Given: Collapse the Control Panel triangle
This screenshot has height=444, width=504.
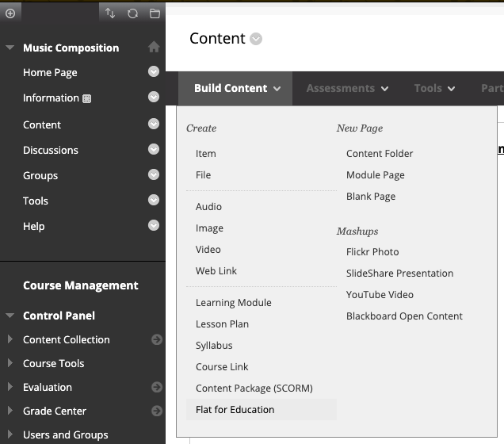Looking at the screenshot, I should pyautogui.click(x=10, y=316).
